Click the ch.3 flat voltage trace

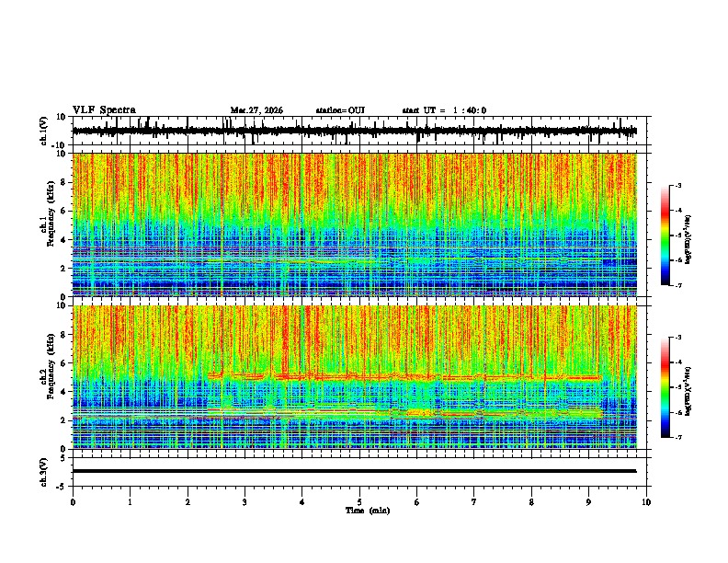click(x=354, y=471)
